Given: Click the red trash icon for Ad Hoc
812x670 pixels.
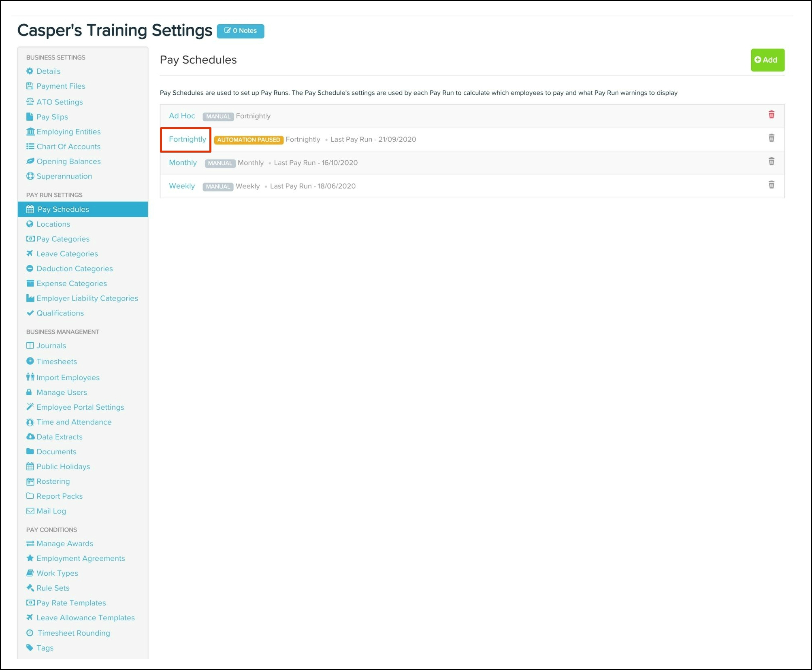Looking at the screenshot, I should [x=771, y=115].
